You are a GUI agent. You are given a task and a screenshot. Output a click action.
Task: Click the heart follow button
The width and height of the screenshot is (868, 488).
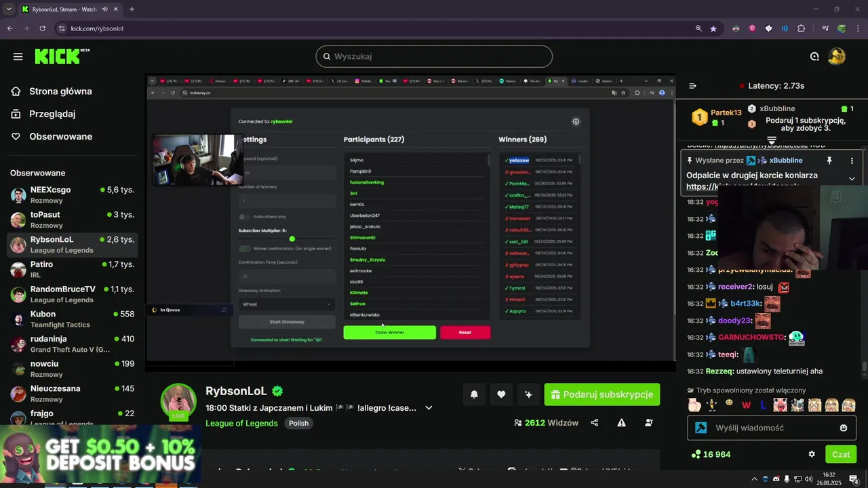tap(501, 394)
